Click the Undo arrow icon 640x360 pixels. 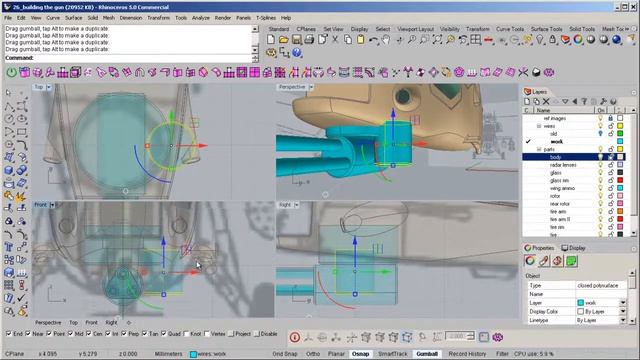point(373,40)
